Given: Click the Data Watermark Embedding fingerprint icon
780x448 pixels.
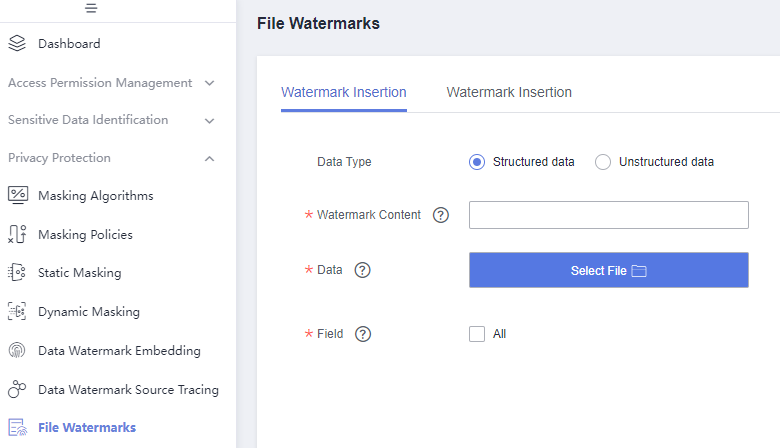Looking at the screenshot, I should tap(17, 351).
